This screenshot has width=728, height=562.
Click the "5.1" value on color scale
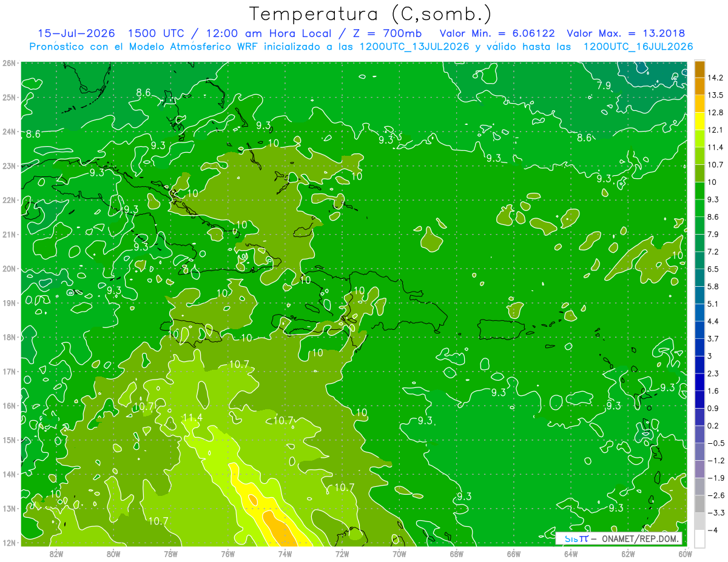713,304
